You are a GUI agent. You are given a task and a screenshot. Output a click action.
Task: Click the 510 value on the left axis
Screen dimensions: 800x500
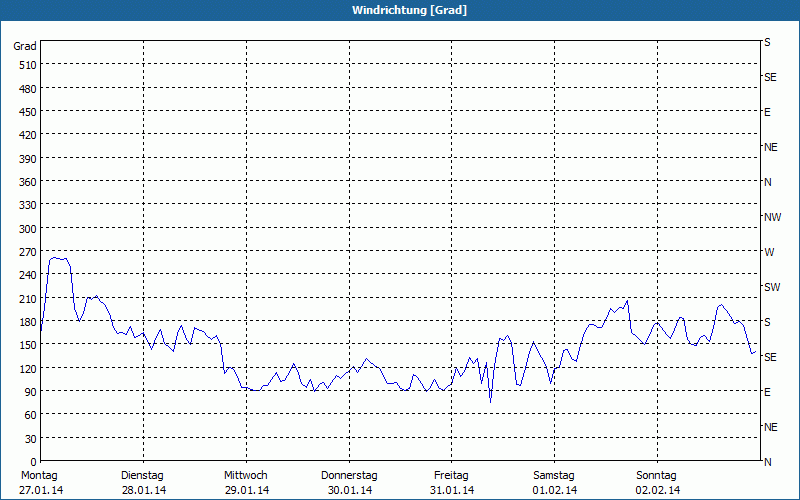point(26,65)
